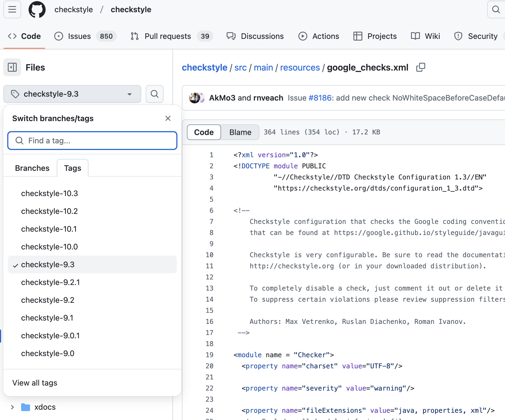Click the Find a tag input field
Screen dimensions: 505x420
(92, 141)
